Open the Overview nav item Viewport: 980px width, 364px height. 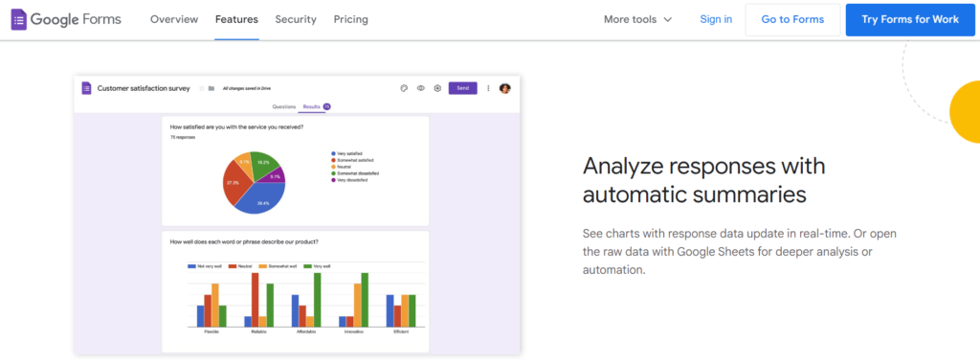(x=174, y=19)
